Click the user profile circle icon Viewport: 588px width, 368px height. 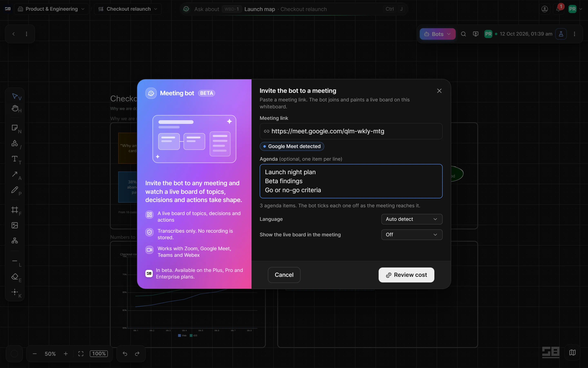click(545, 9)
